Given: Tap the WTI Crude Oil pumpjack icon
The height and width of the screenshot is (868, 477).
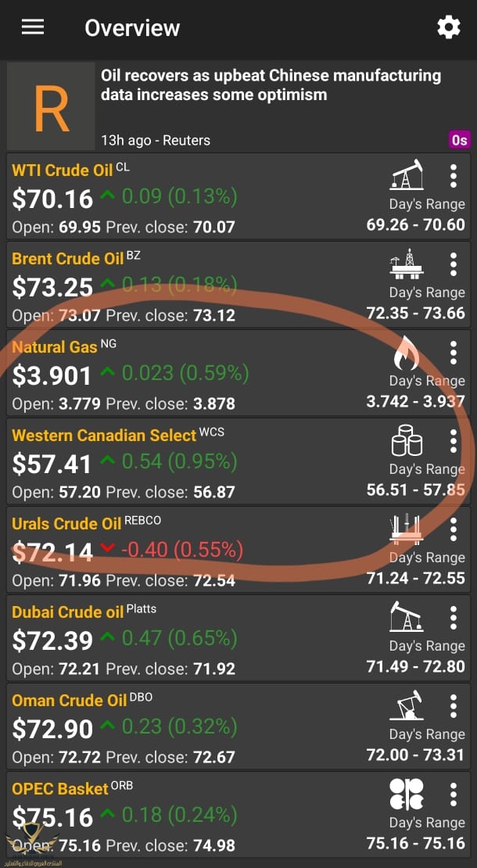Looking at the screenshot, I should tap(406, 175).
